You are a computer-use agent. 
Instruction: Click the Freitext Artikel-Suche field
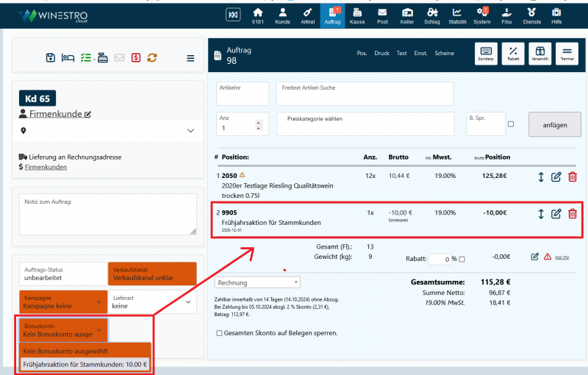(365, 94)
